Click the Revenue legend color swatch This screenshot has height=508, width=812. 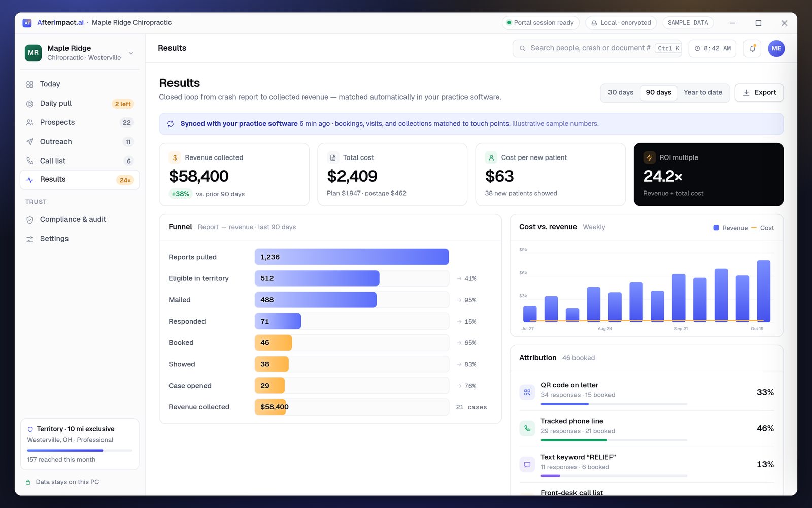(x=716, y=228)
